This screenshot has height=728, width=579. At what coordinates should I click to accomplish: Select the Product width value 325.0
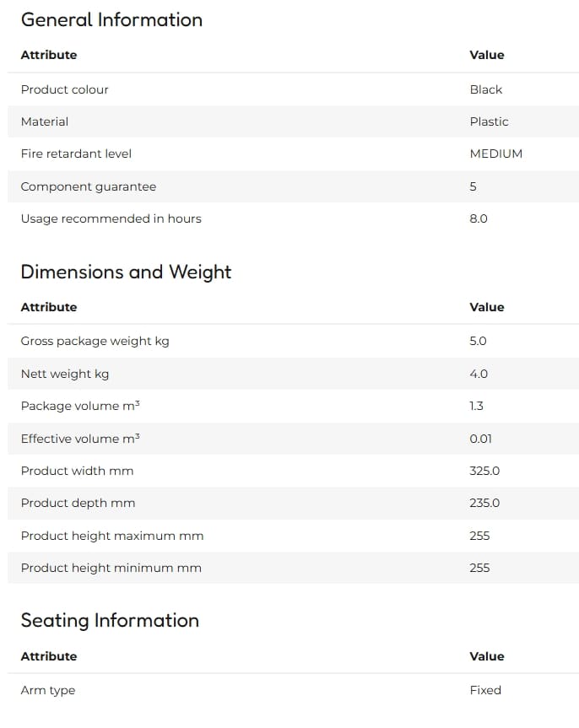pos(484,471)
